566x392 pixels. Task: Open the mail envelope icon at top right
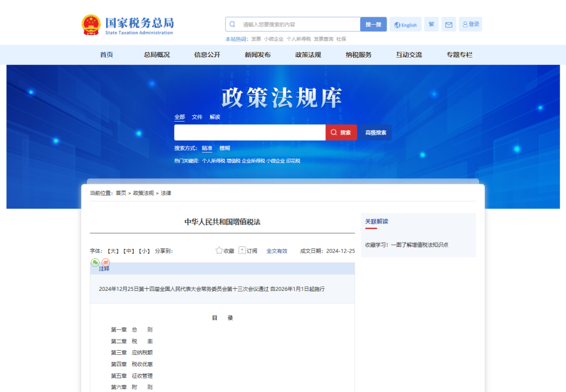coord(448,24)
